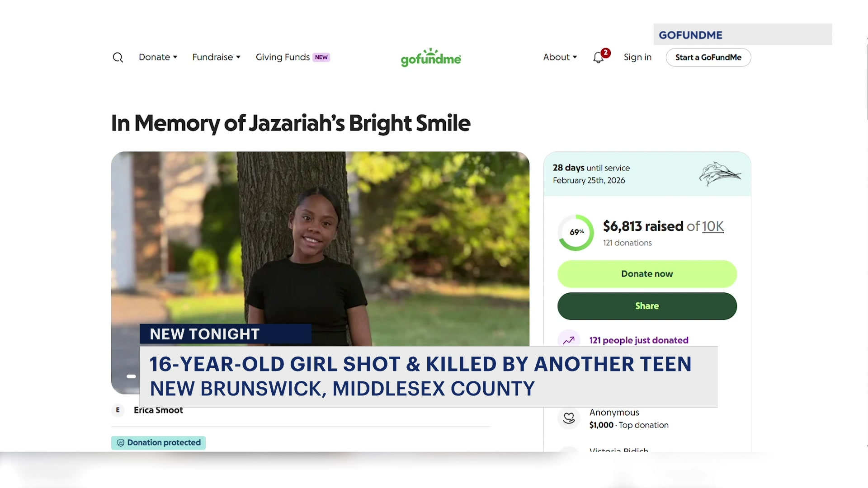The height and width of the screenshot is (488, 868).
Task: Click Erica Smoot's avatar circle
Action: (x=118, y=410)
